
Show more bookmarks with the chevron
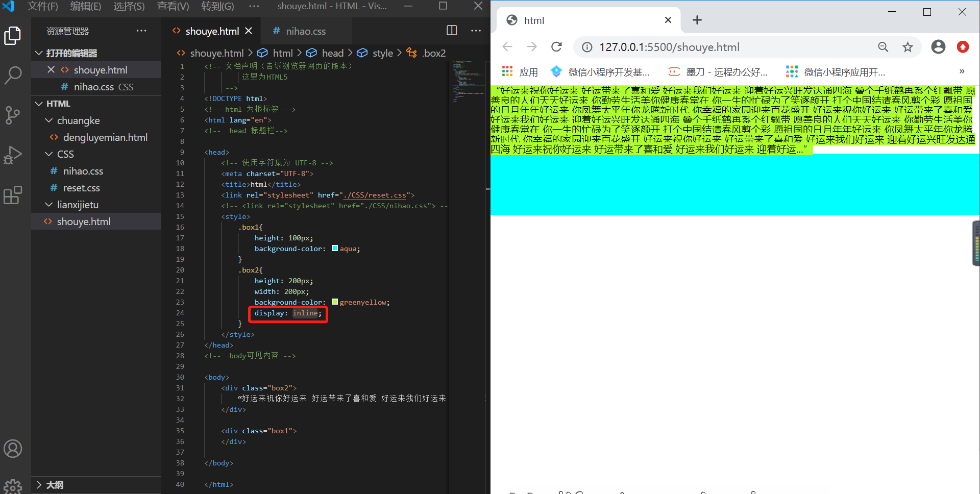point(962,71)
